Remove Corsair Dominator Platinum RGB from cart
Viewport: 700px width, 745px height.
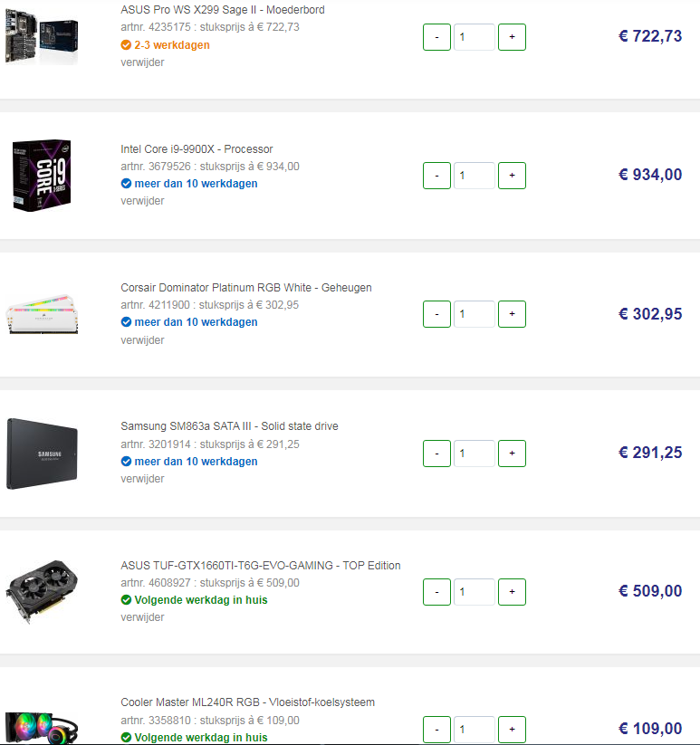[x=142, y=340]
